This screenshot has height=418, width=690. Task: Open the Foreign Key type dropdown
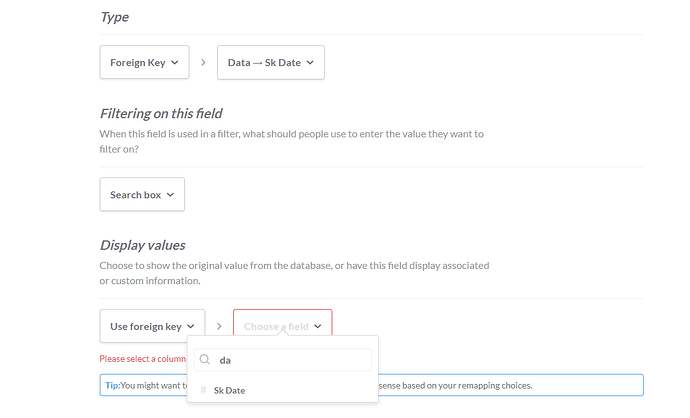point(144,62)
